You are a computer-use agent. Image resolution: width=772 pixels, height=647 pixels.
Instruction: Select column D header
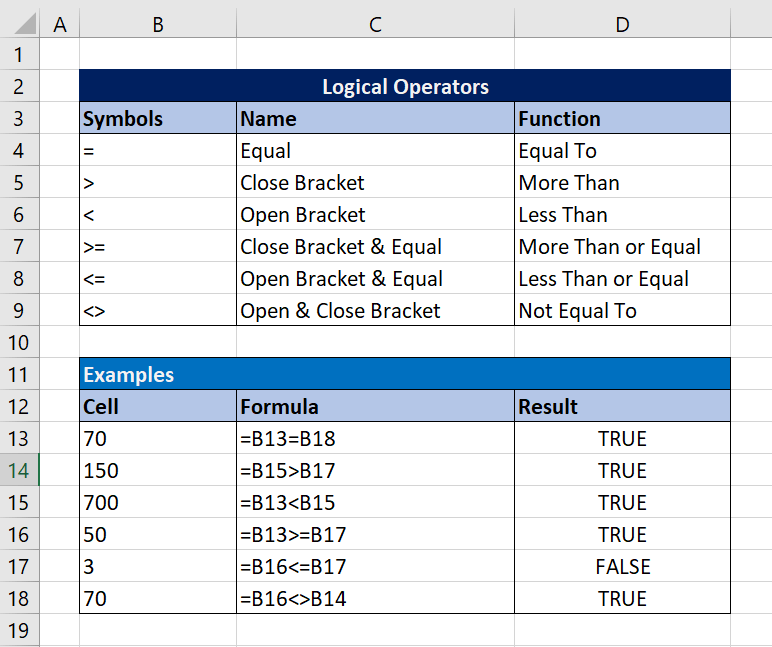coord(622,24)
